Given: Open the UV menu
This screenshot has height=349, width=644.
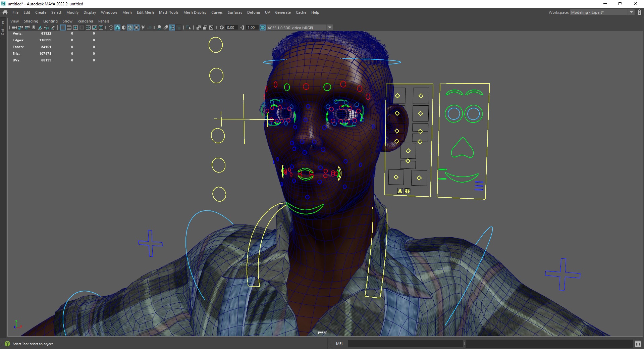Looking at the screenshot, I should click(x=267, y=12).
